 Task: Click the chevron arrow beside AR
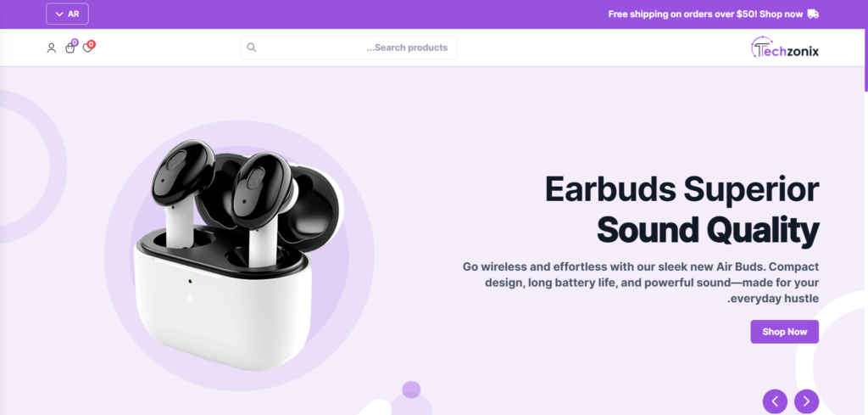(x=59, y=14)
